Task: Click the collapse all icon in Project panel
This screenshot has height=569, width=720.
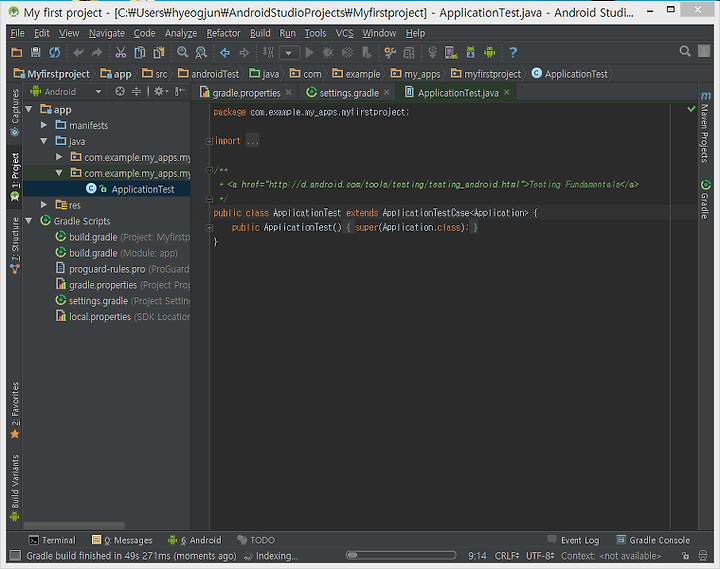Action: (x=136, y=91)
